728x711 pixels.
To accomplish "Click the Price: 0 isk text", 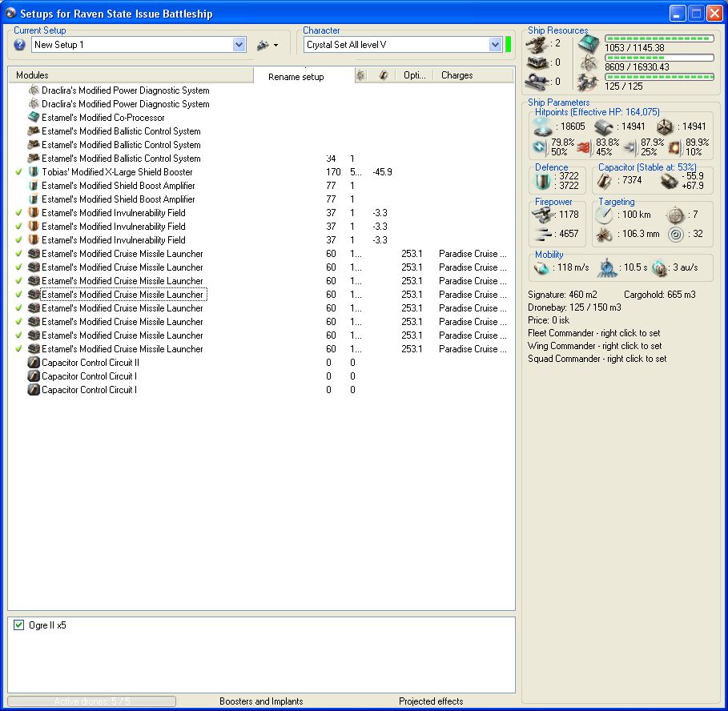I will [549, 320].
